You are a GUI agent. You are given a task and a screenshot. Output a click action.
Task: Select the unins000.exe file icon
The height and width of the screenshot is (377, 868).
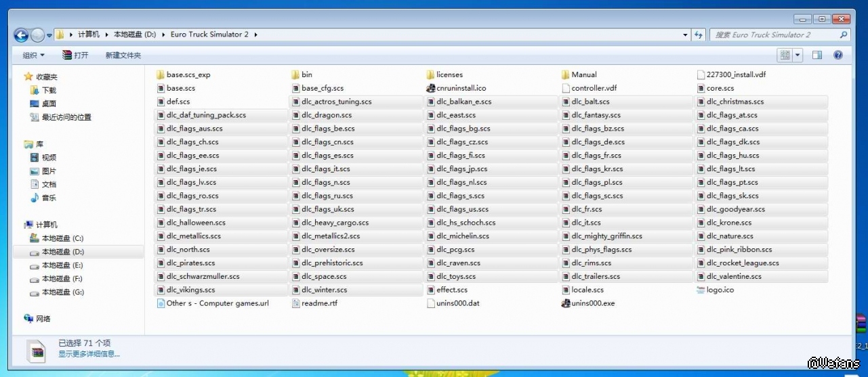coord(566,303)
